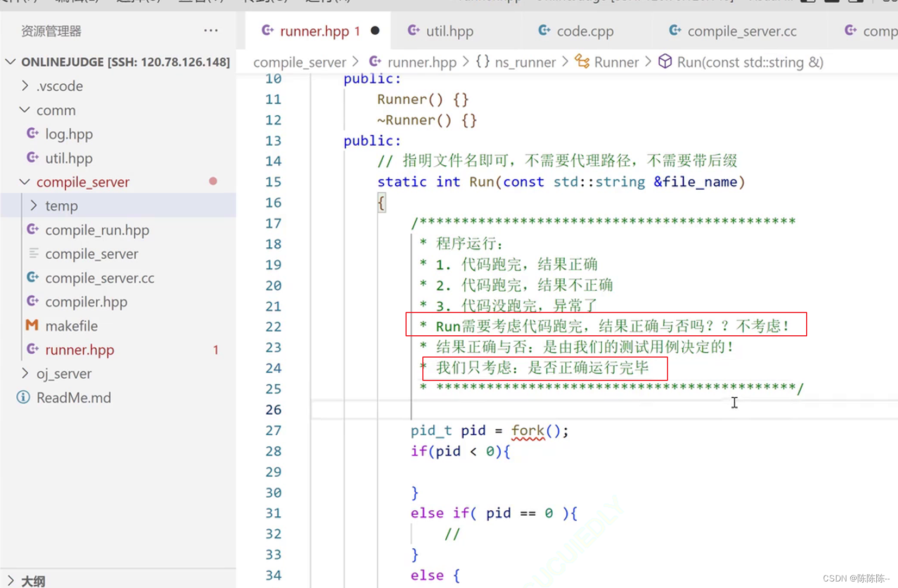
Task: Click the unsaved dot on runner.hpp tab
Action: (x=375, y=31)
